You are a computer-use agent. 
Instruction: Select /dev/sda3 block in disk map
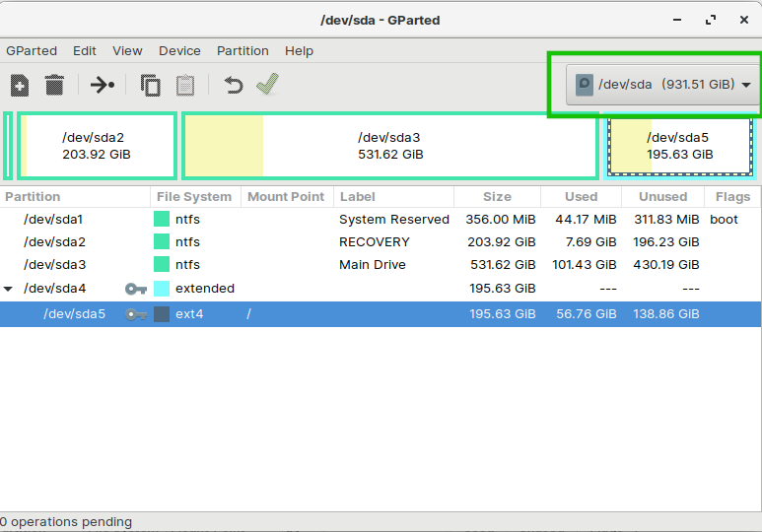[390, 146]
